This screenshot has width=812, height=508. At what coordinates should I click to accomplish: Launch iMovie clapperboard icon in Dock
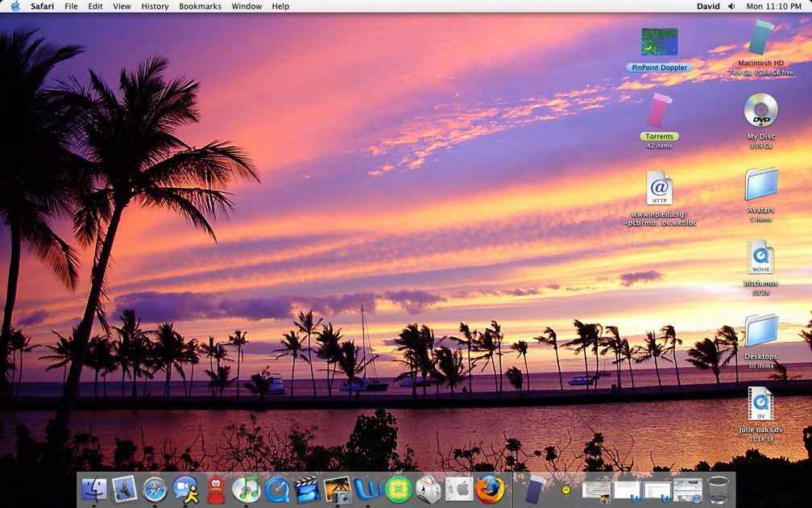coord(307,489)
